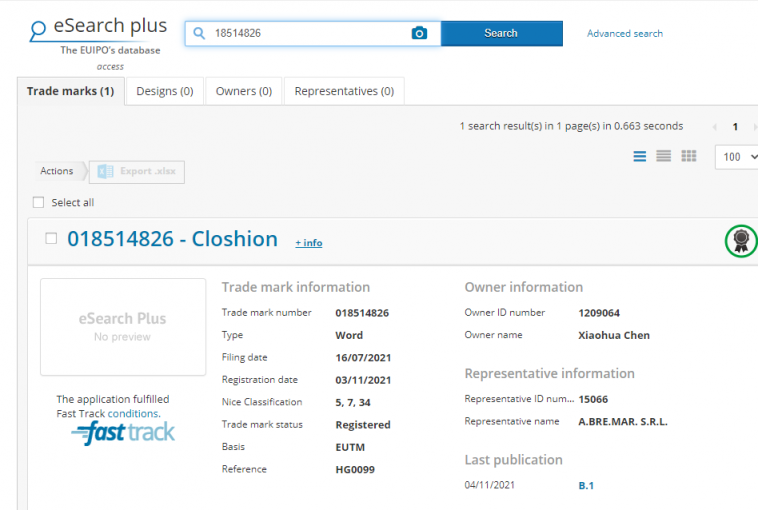The image size is (758, 510).
Task: Switch to grid view icon
Action: 688,157
